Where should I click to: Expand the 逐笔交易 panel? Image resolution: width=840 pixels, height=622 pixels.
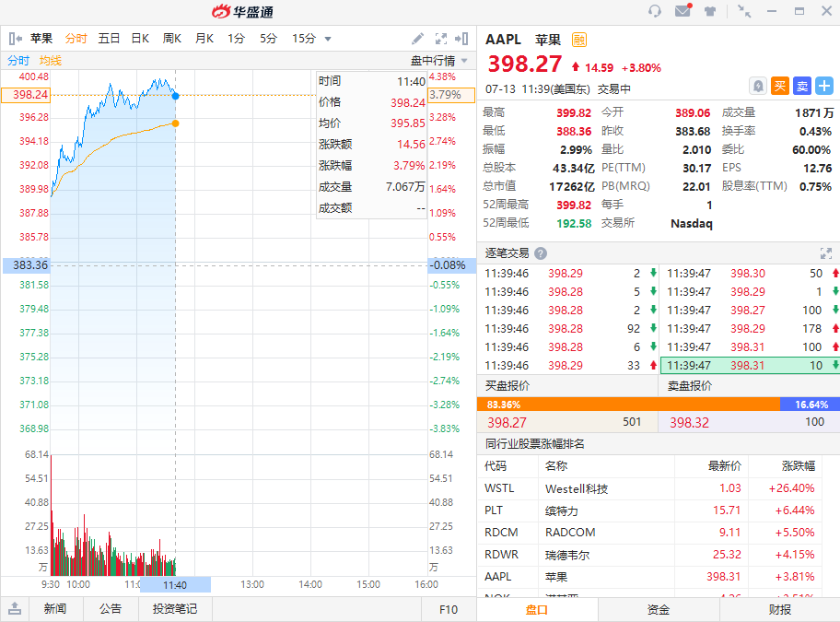tap(825, 253)
